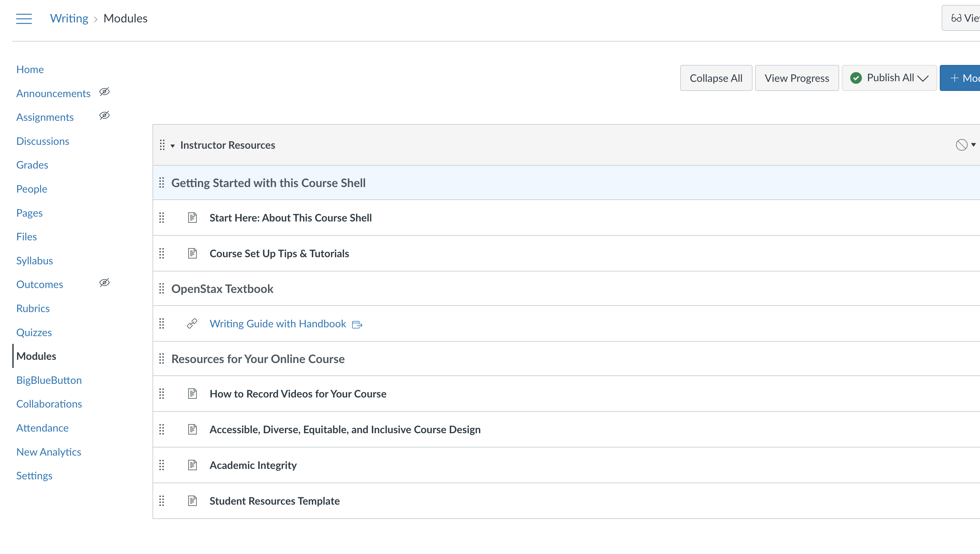Open the hamburger navigation menu icon

(x=24, y=18)
